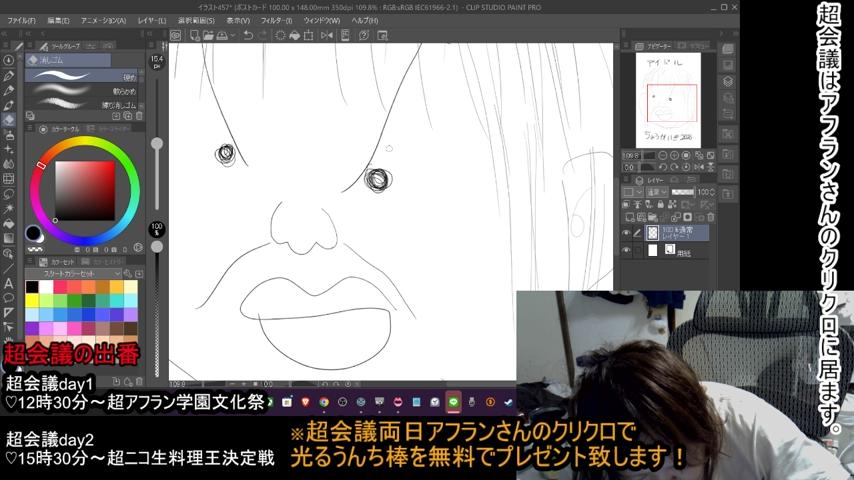
Task: Click Rotate left in Navigator panel
Action: (663, 167)
